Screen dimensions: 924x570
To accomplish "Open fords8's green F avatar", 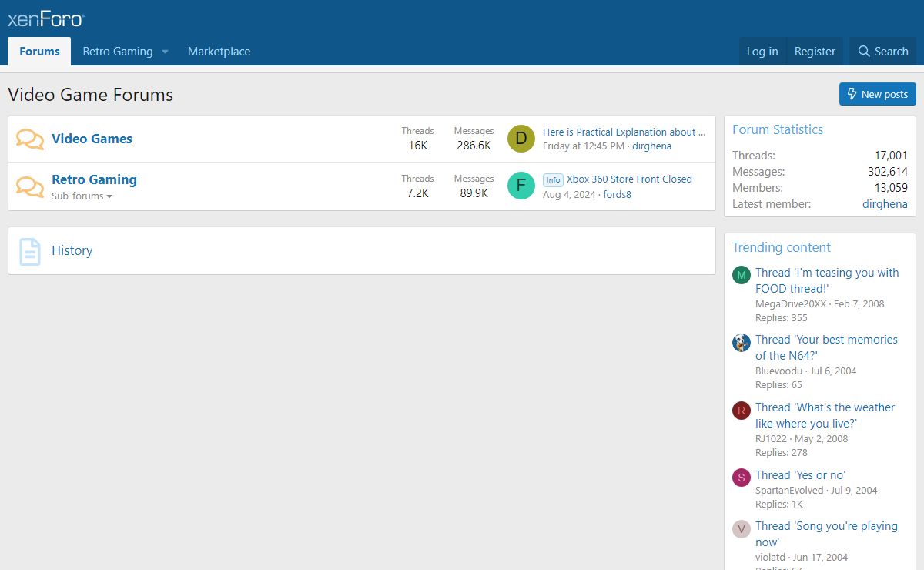I will 521,186.
